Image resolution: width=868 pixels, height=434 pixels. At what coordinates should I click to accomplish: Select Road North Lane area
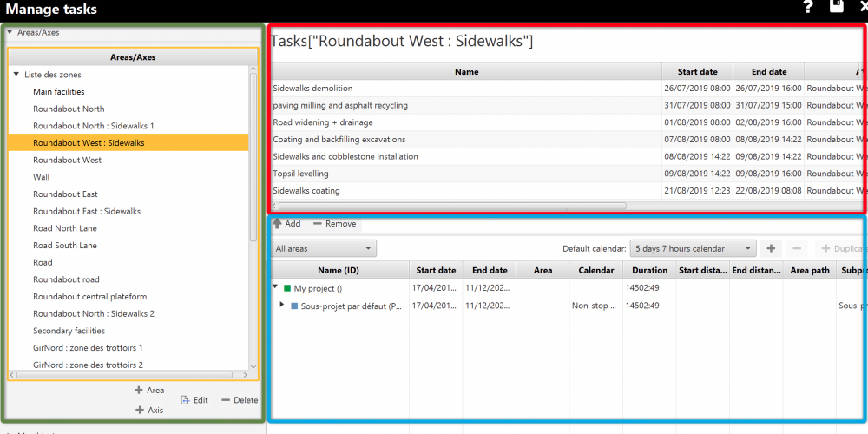pyautogui.click(x=65, y=228)
